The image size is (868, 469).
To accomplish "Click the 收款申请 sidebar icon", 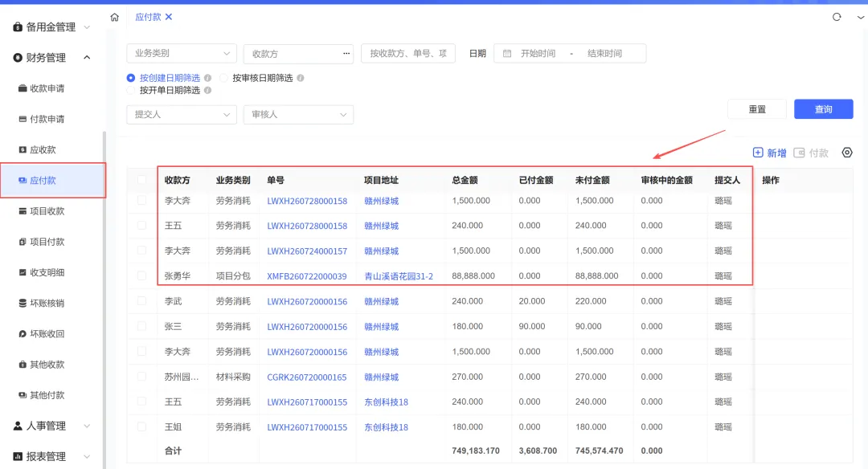I will (23, 88).
